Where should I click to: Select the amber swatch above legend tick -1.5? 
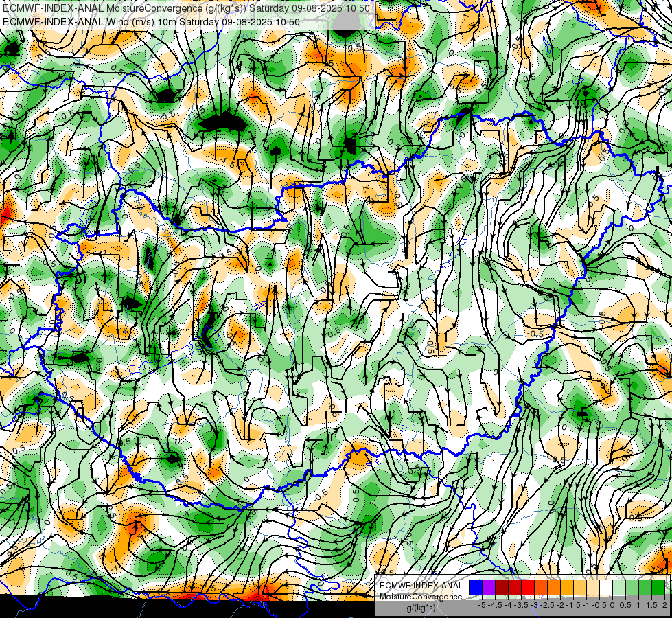tap(567, 587)
